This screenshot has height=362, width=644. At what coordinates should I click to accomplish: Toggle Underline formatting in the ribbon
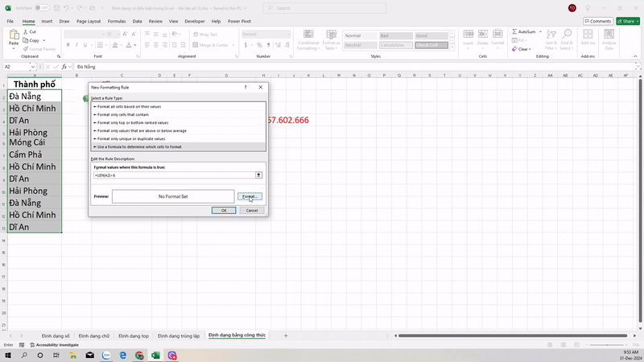85,45
